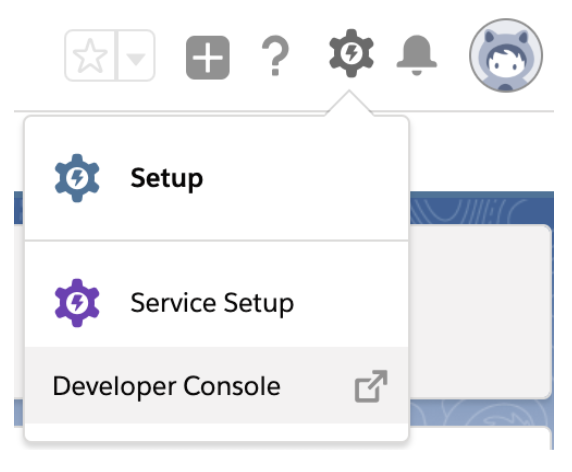Image resolution: width=572 pixels, height=472 pixels.
Task: Collapse the setup gear menu in header
Action: click(351, 53)
